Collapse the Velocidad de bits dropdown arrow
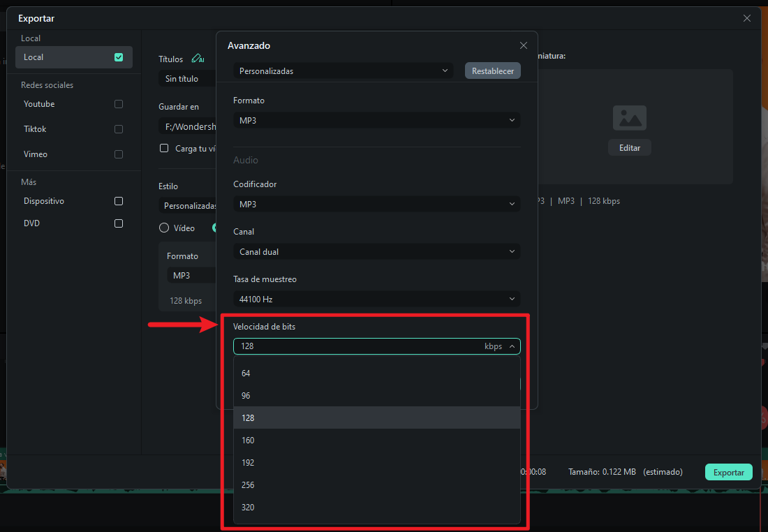768x532 pixels. tap(512, 346)
